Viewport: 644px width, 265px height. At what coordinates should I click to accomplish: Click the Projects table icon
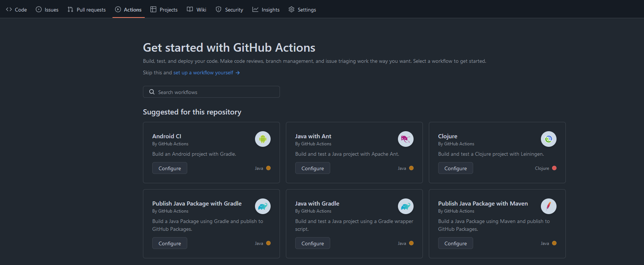click(153, 9)
